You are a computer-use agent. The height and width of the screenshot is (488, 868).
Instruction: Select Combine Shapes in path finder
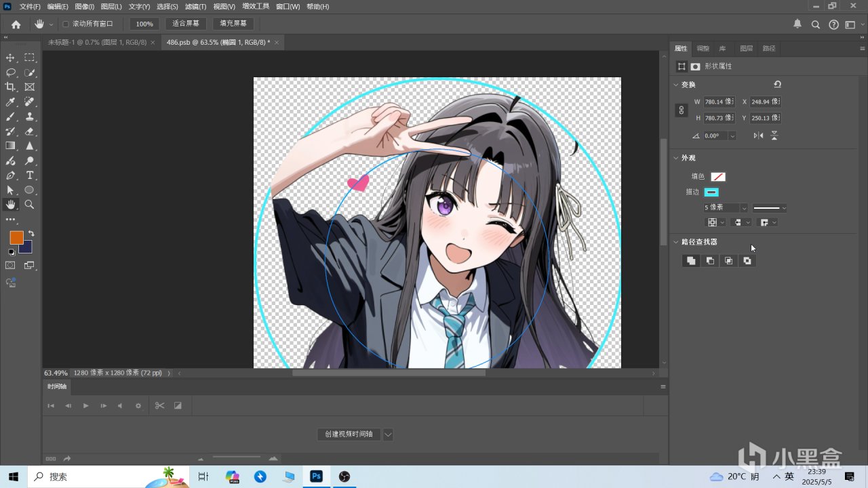coord(691,261)
